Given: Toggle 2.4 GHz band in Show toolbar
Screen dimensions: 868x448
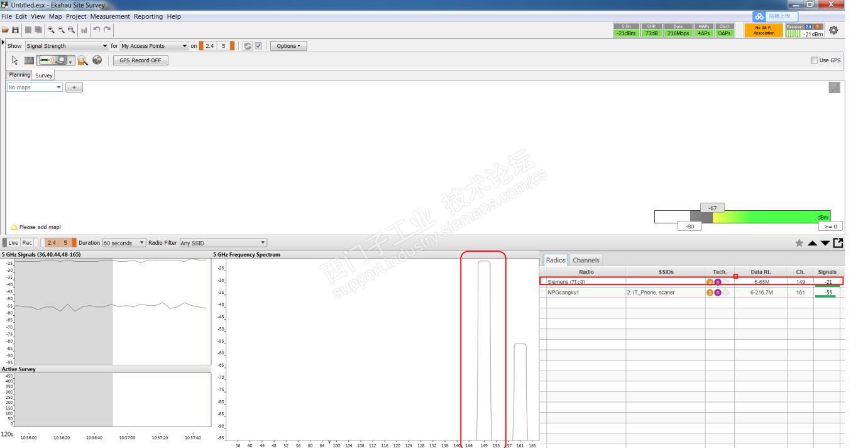Looking at the screenshot, I should click(x=209, y=46).
